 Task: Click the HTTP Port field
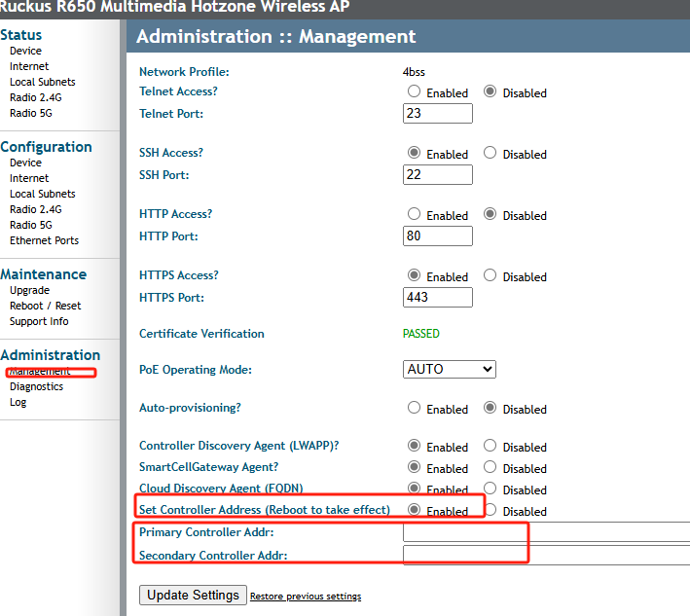[437, 236]
